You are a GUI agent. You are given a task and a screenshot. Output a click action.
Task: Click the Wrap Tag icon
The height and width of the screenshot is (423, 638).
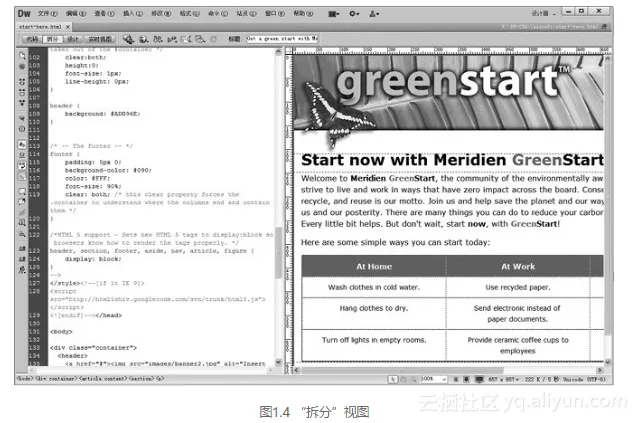(22, 212)
